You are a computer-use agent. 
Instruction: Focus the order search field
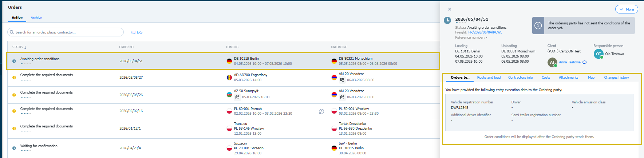point(66,32)
